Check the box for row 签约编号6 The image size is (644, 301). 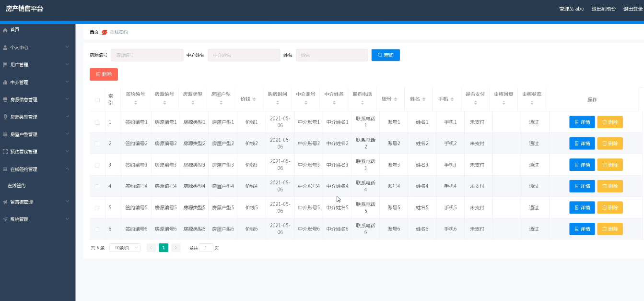pyautogui.click(x=97, y=229)
